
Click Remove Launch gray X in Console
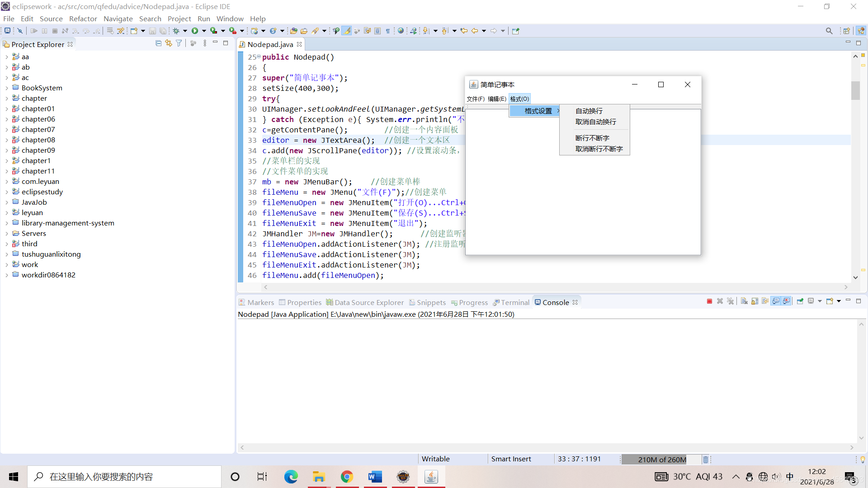pyautogui.click(x=720, y=301)
